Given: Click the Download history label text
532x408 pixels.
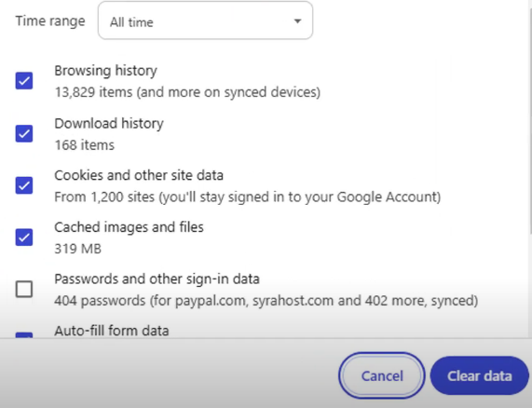Looking at the screenshot, I should tap(109, 123).
